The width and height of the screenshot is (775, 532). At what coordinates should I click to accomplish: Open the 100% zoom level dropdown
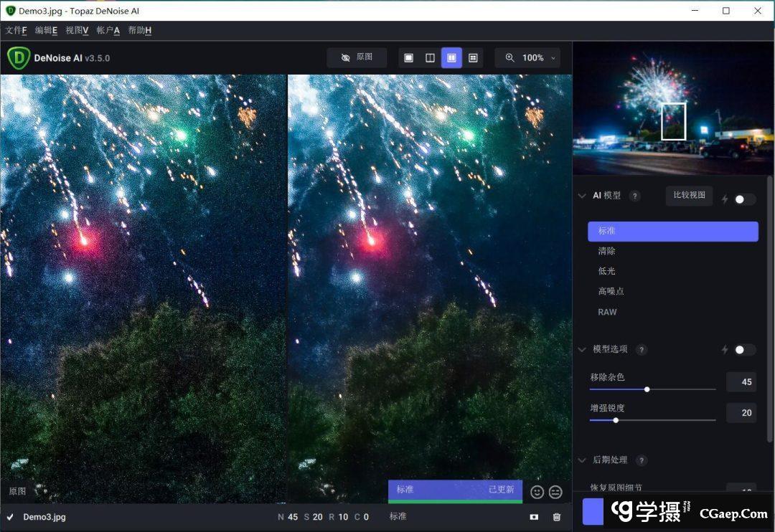[527, 58]
